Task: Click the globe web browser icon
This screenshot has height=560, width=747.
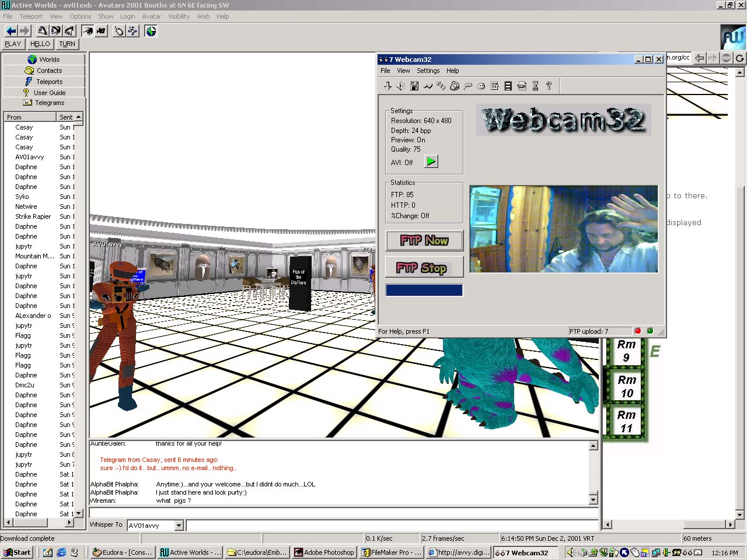Action: 151,31
